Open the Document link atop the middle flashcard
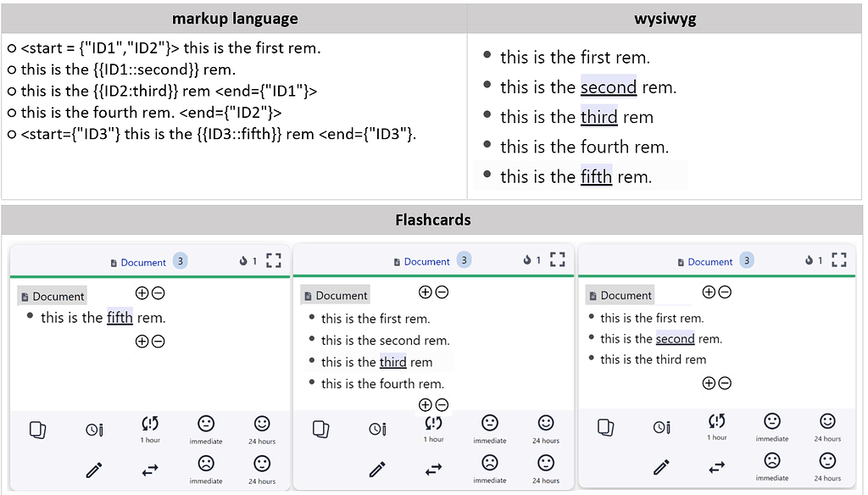Screen dimensions: 868x495 point(426,262)
